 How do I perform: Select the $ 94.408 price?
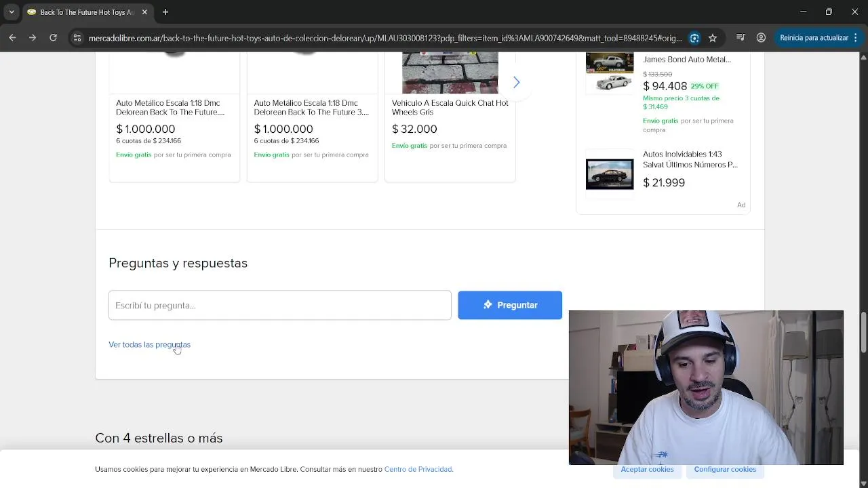point(665,86)
